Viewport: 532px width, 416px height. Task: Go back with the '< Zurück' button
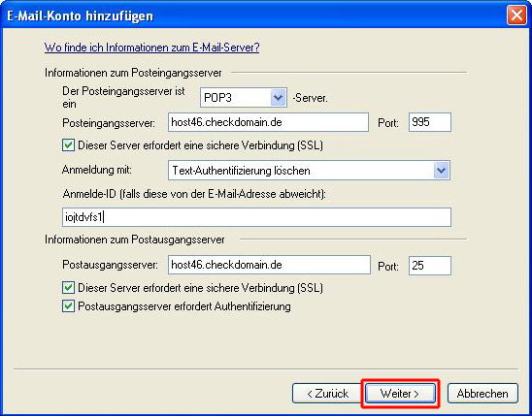327,394
